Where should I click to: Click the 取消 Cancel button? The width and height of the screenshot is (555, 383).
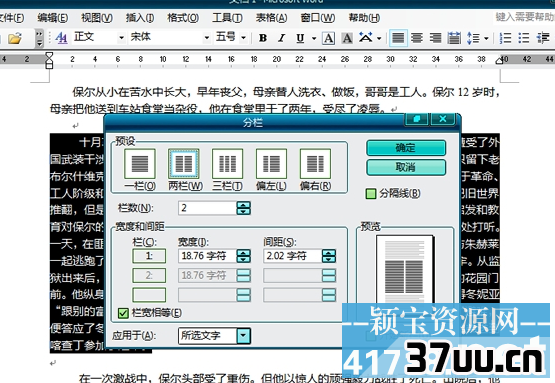(406, 167)
